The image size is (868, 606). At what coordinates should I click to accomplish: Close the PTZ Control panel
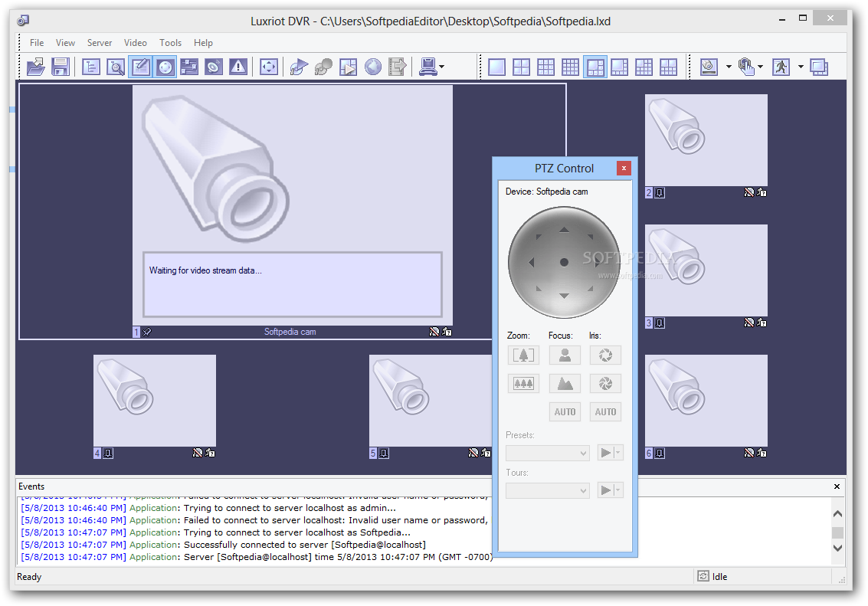[624, 169]
